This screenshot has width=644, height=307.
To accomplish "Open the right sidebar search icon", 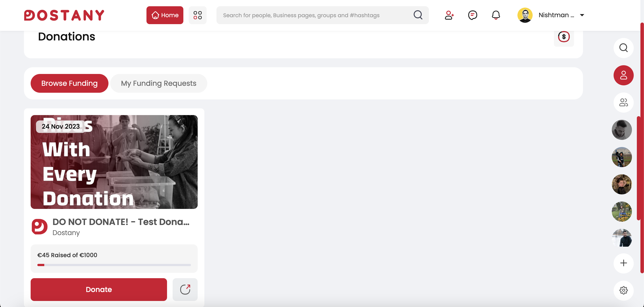I will coord(623,48).
